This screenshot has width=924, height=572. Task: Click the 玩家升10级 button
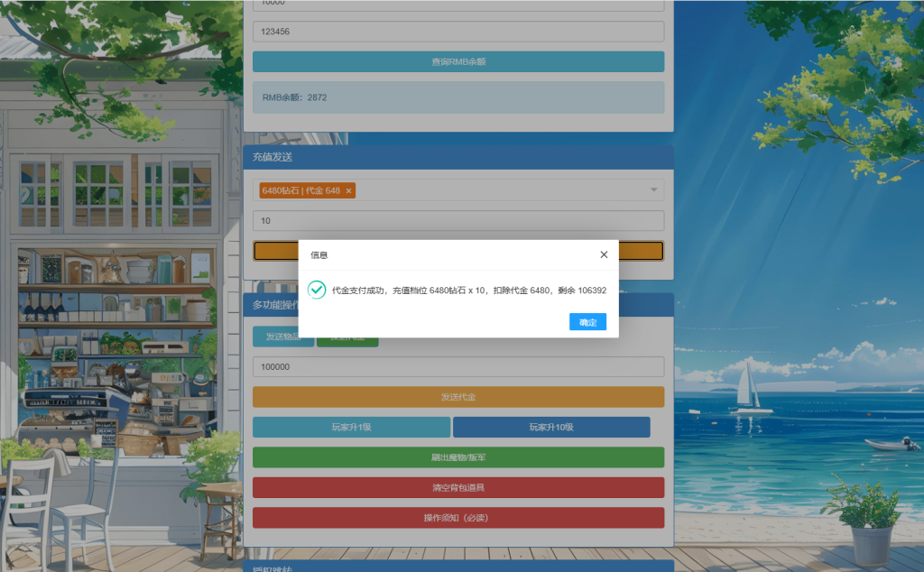click(551, 427)
